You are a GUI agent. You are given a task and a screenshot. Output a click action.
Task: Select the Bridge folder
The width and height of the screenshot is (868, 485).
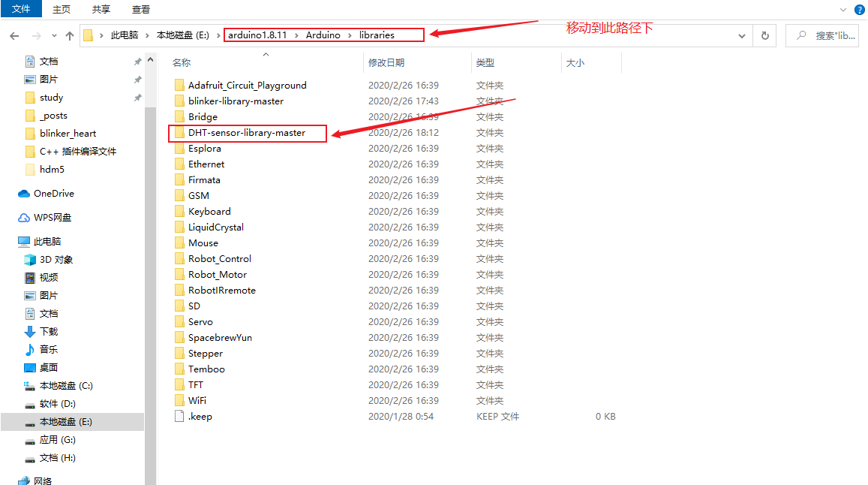click(203, 117)
